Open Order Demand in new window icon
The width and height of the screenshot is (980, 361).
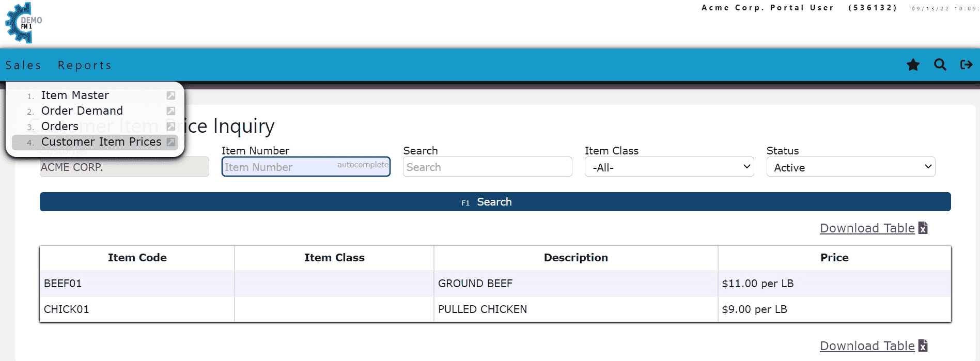tap(171, 111)
